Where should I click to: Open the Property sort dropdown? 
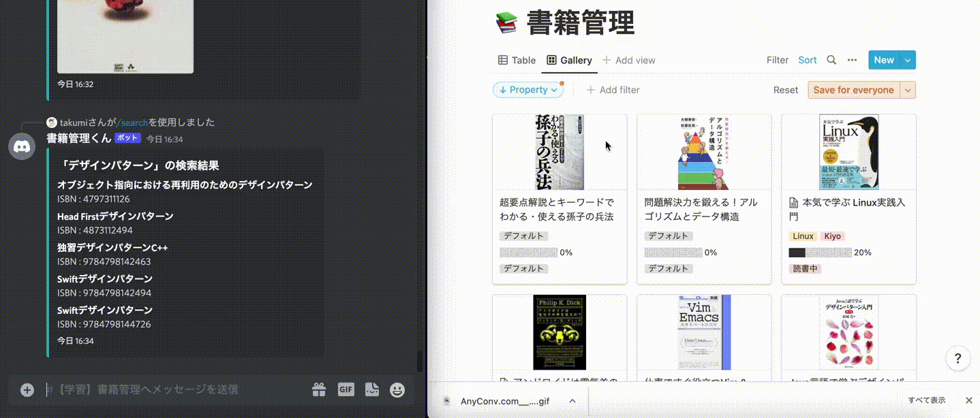click(x=528, y=90)
